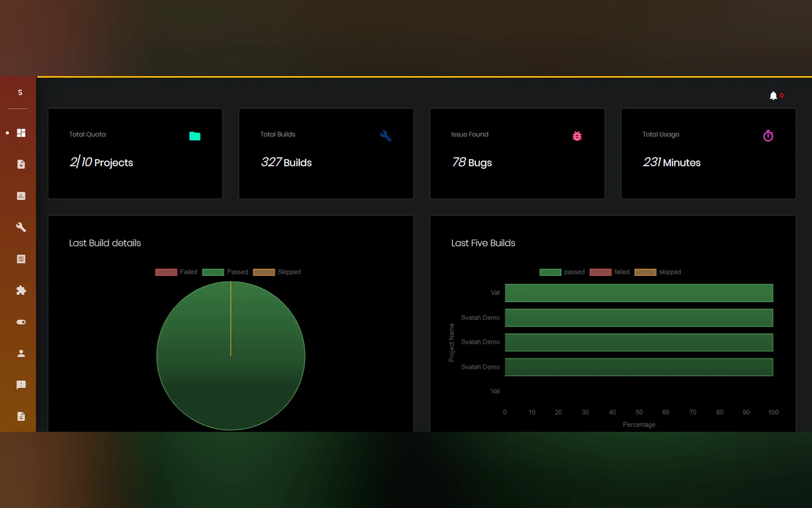
Task: Open the dashboard grid icon in sidebar
Action: click(x=21, y=133)
